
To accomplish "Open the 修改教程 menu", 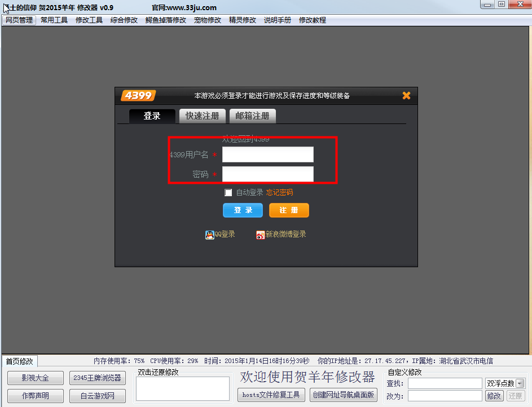I will pos(313,20).
